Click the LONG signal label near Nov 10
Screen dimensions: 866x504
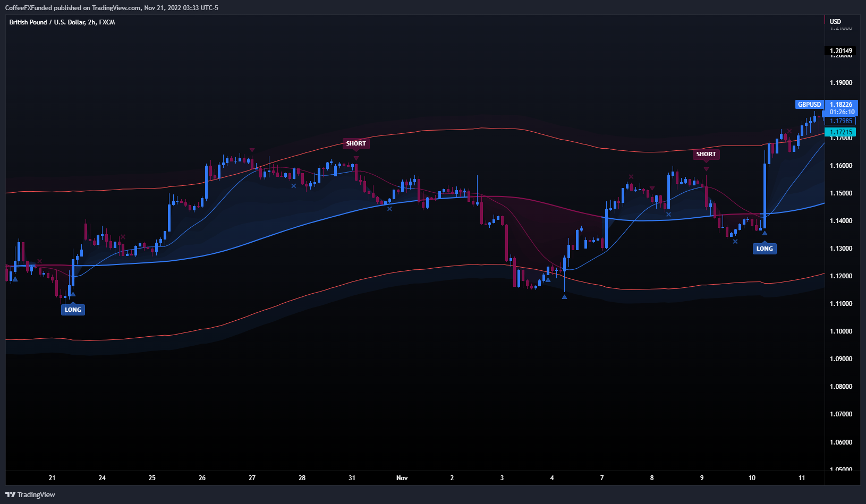pos(765,249)
